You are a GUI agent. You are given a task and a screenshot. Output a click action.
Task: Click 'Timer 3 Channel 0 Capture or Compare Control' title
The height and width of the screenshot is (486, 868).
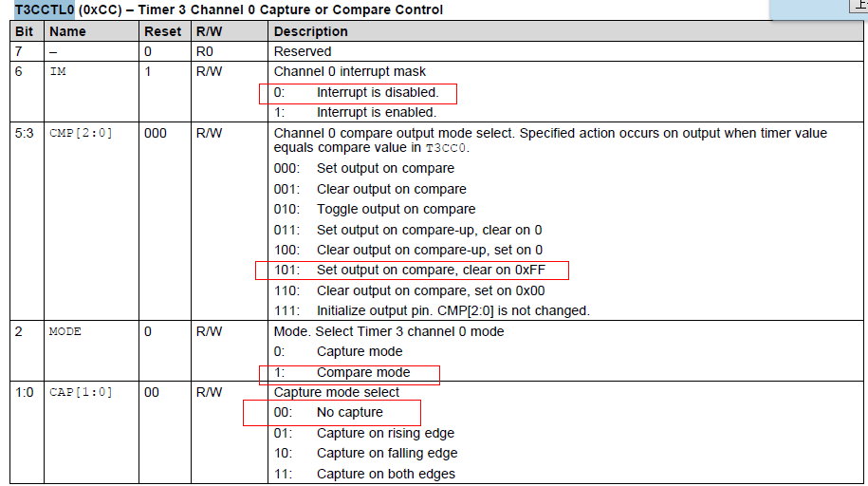tap(290, 9)
